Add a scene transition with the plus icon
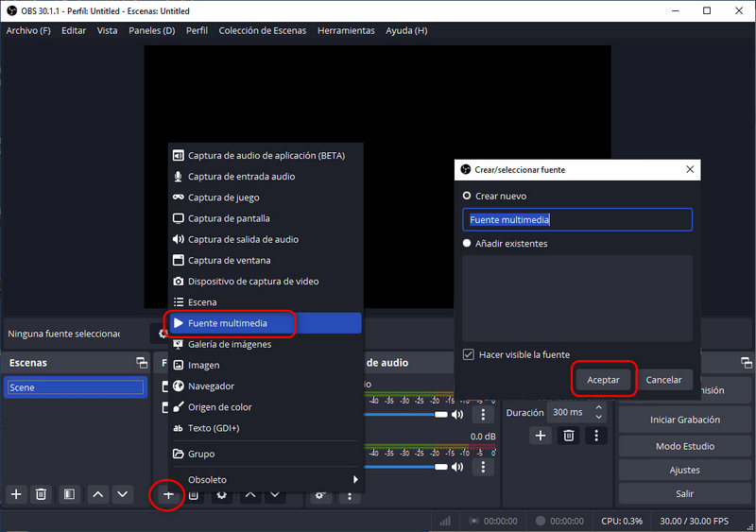756x532 pixels. point(541,436)
